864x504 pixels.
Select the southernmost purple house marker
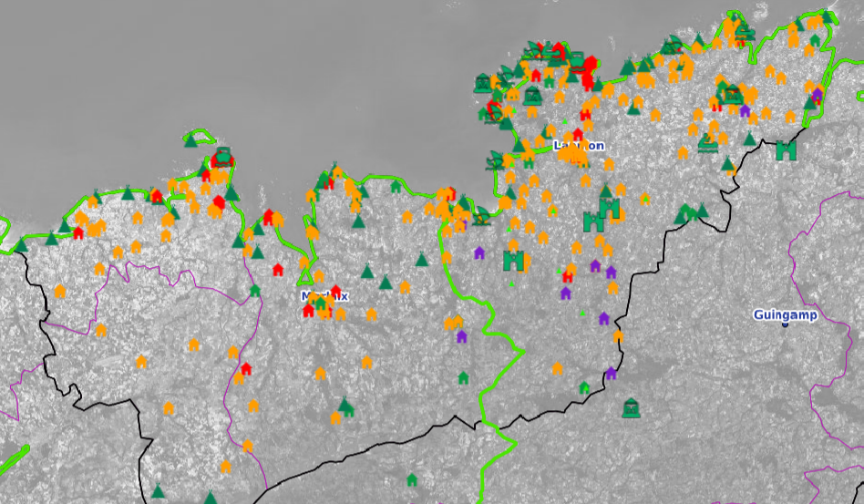point(611,373)
